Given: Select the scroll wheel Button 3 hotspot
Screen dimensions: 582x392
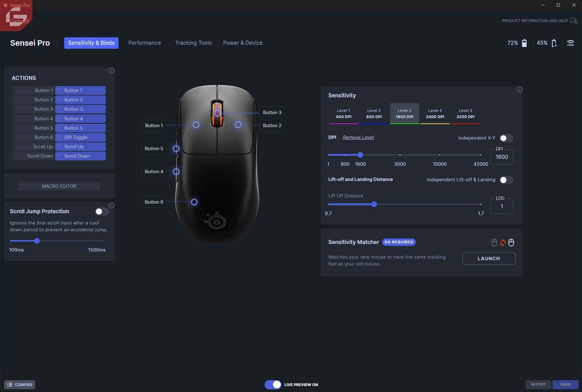Looking at the screenshot, I should 218,113.
